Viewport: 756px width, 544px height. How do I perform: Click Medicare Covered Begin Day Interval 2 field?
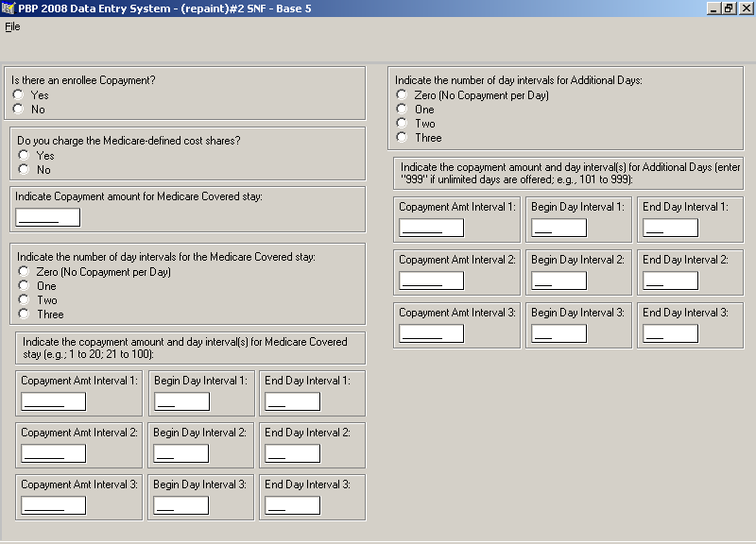tap(181, 453)
